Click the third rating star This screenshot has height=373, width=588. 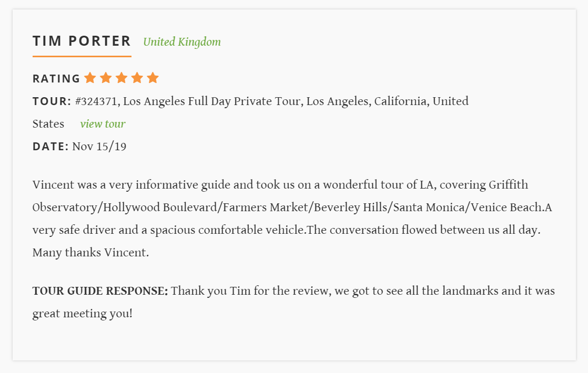click(121, 78)
